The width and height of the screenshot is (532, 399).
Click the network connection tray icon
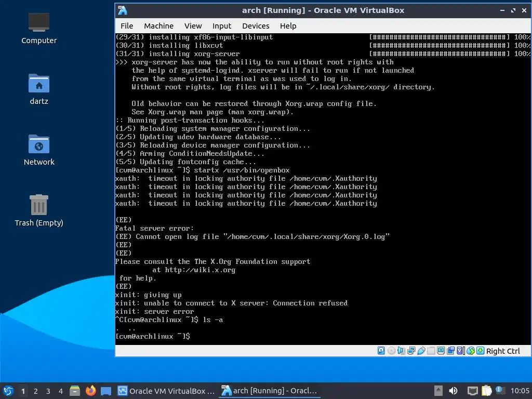(472, 391)
